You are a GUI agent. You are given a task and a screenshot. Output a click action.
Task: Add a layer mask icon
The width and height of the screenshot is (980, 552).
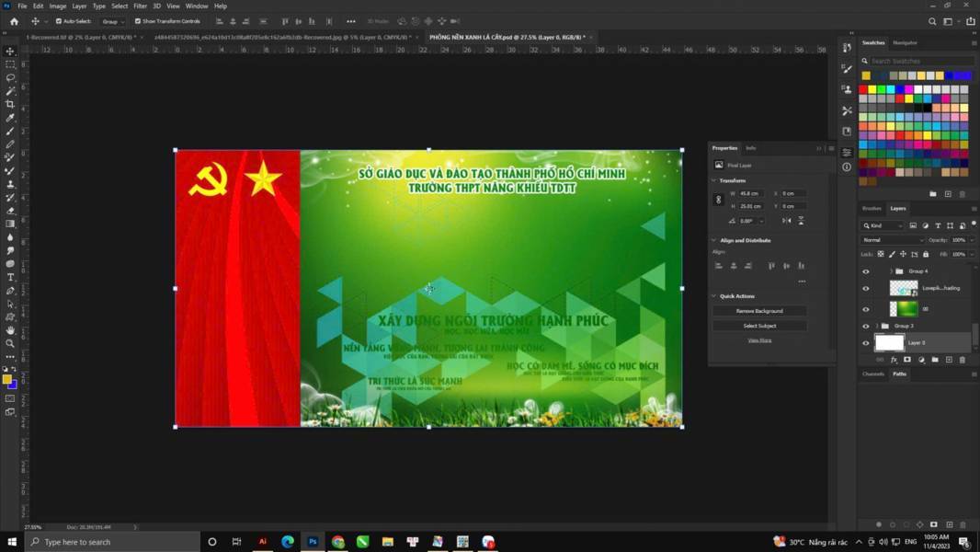point(907,360)
